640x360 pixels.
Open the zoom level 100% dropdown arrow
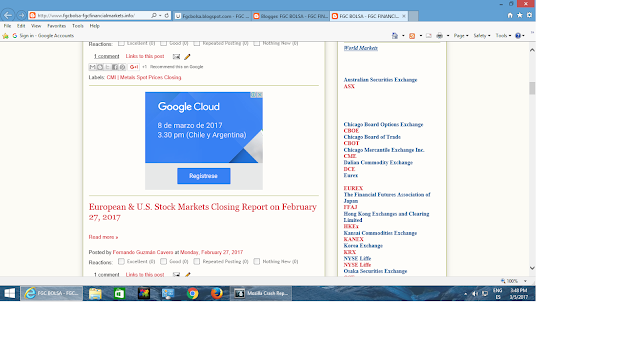(525, 281)
